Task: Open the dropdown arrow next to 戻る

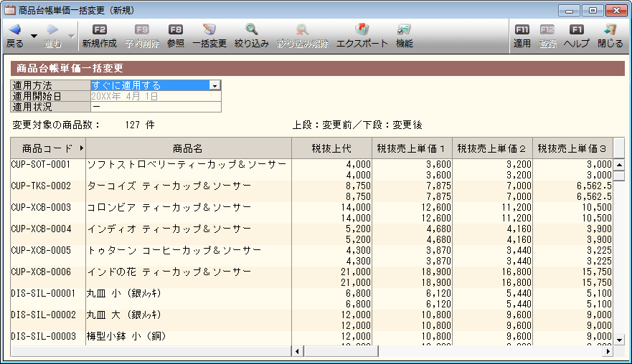Action: [x=34, y=37]
